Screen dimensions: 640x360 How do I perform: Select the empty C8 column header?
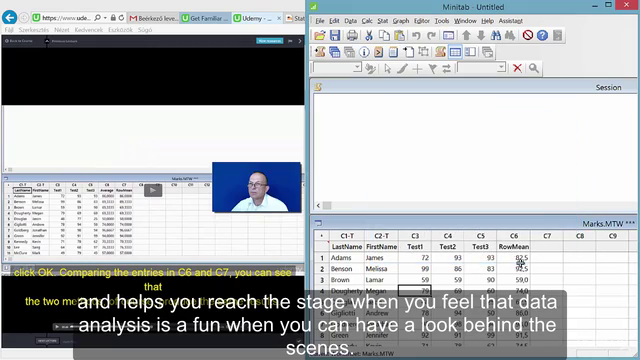(580, 236)
